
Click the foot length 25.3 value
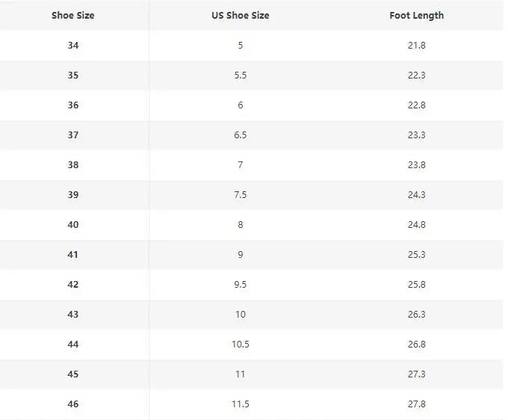pyautogui.click(x=417, y=255)
